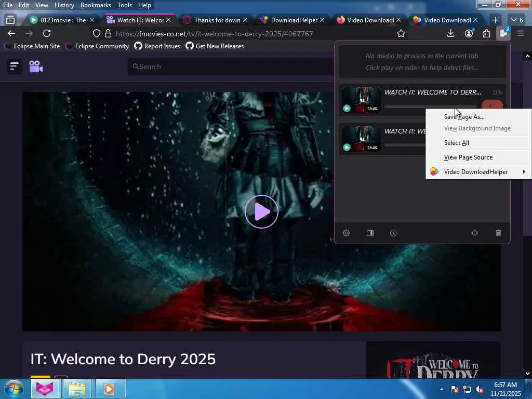Toggle the Video DownloadHelper toolbar button

pos(503,33)
